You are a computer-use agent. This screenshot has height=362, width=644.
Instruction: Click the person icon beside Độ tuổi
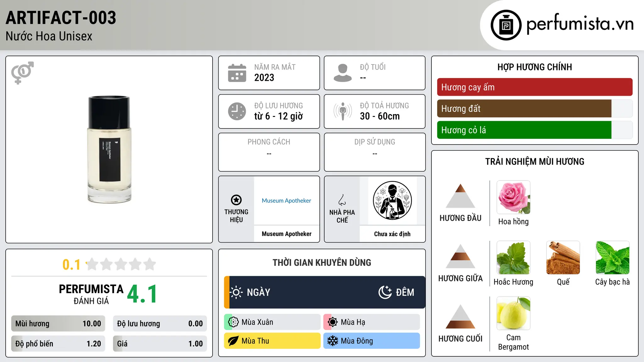point(343,73)
